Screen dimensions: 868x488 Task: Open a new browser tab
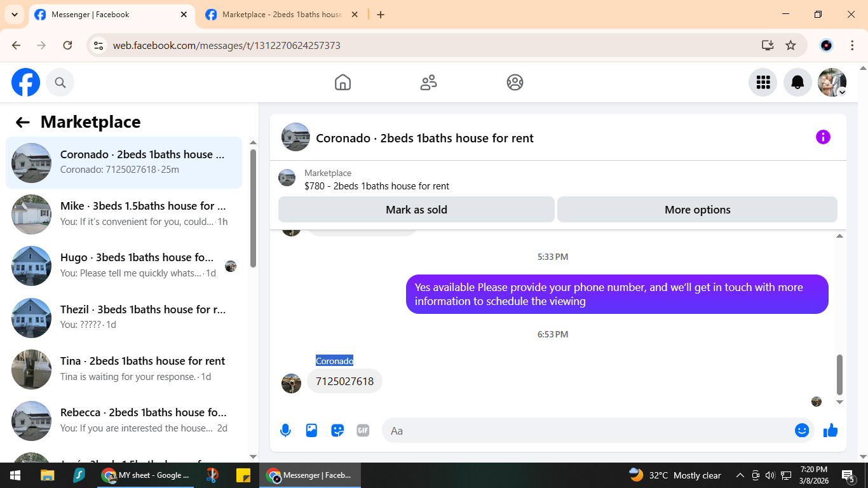381,15
